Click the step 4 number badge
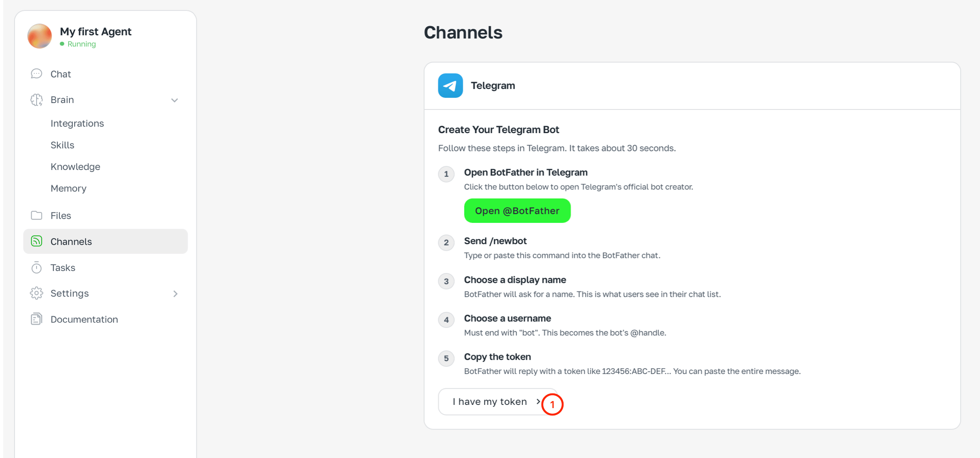Viewport: 980px width, 458px height. tap(446, 320)
